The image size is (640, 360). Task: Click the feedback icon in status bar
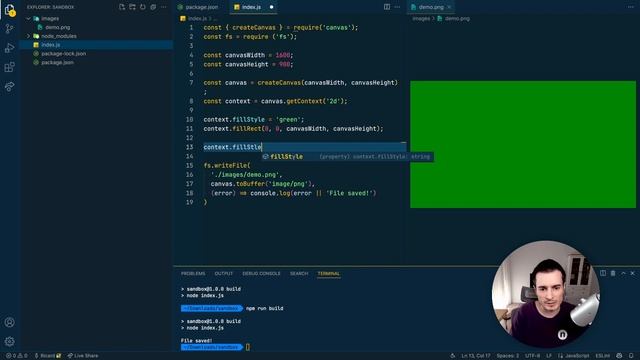pyautogui.click(x=619, y=356)
